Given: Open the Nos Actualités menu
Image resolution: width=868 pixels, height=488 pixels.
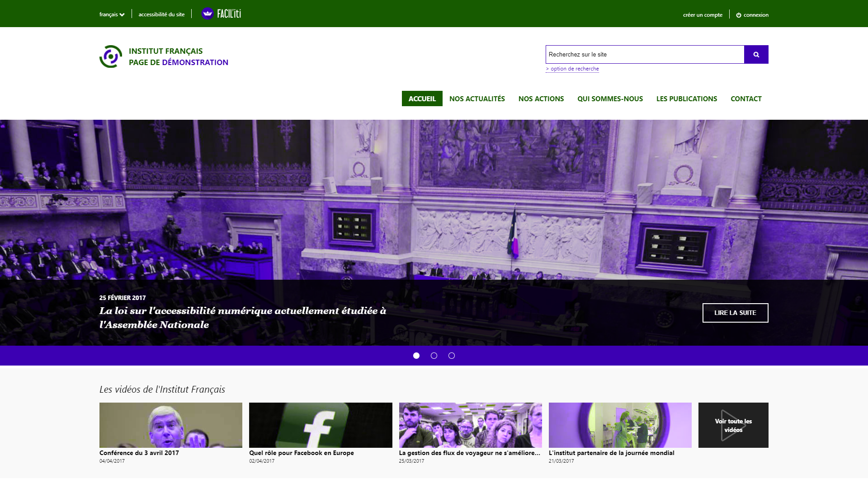Looking at the screenshot, I should pos(477,99).
